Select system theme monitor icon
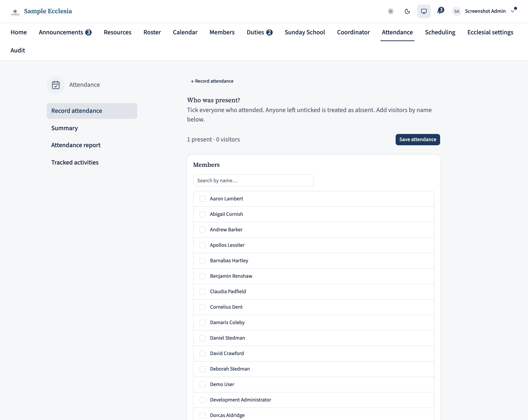Screen dimensions: 528x420 pyautogui.click(x=424, y=11)
